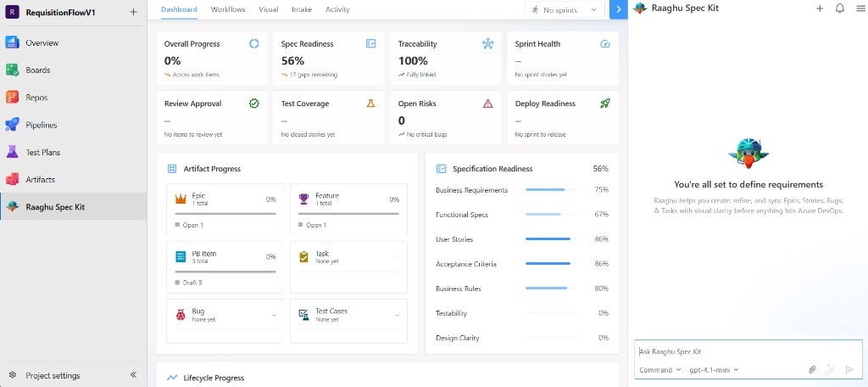This screenshot has width=868, height=387.
Task: Click the Sprint Health gauge icon
Action: click(x=605, y=44)
